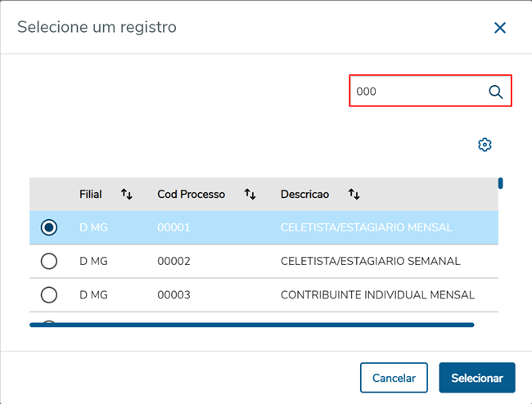The image size is (532, 404).
Task: Close the dialog with X icon
Action: pyautogui.click(x=500, y=28)
